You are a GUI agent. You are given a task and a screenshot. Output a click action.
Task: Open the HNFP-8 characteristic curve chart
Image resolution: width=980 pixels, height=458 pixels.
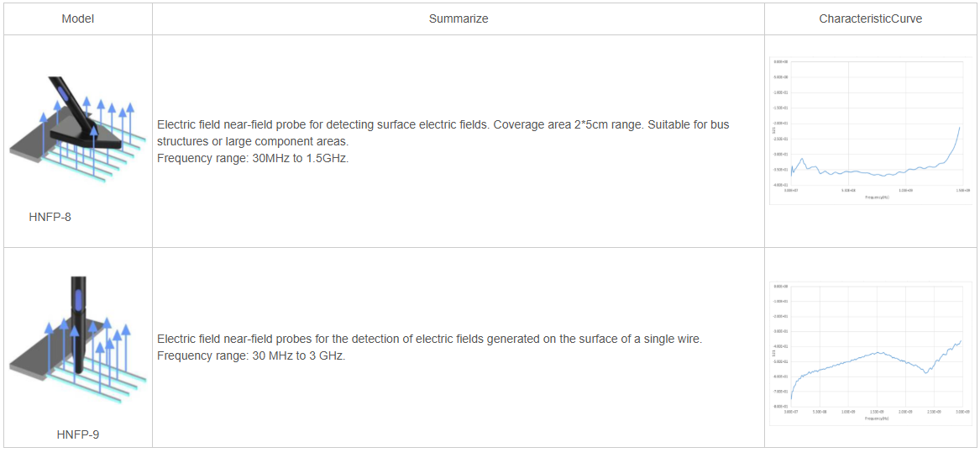(870, 130)
